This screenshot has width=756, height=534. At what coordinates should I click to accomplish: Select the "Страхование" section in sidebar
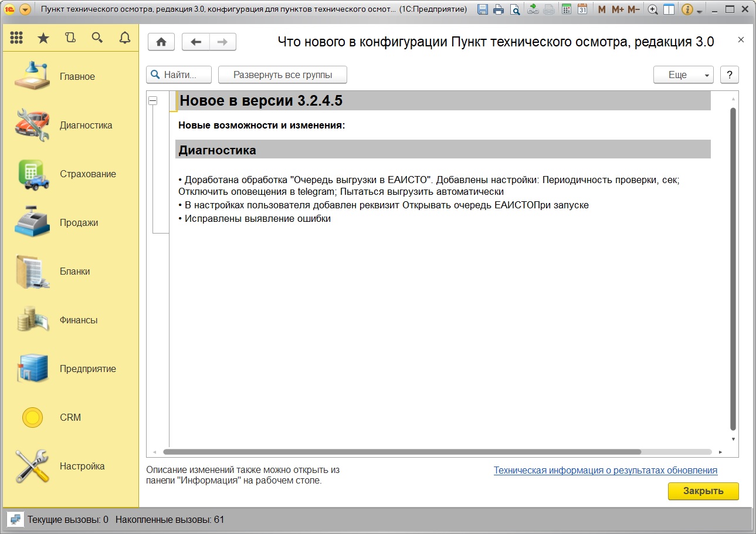pos(87,174)
